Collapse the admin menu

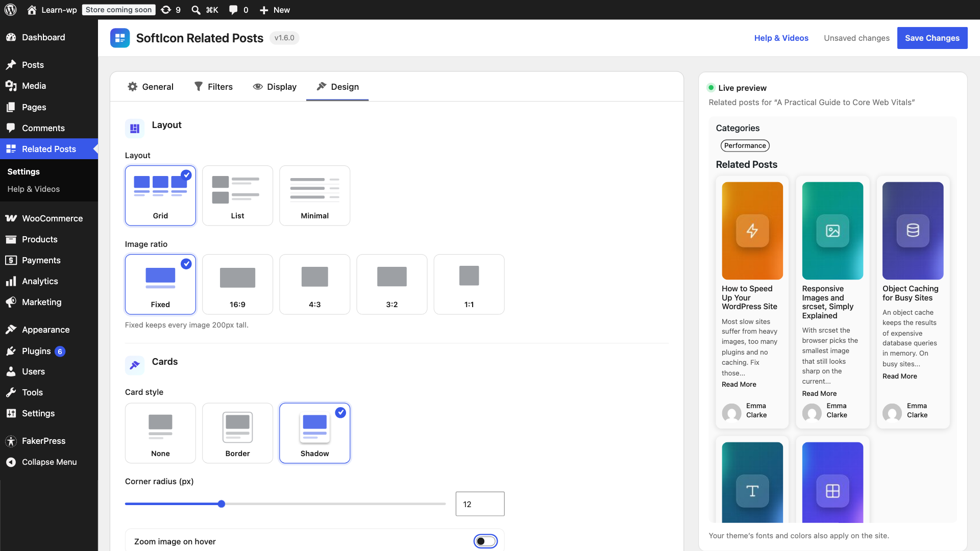point(49,462)
